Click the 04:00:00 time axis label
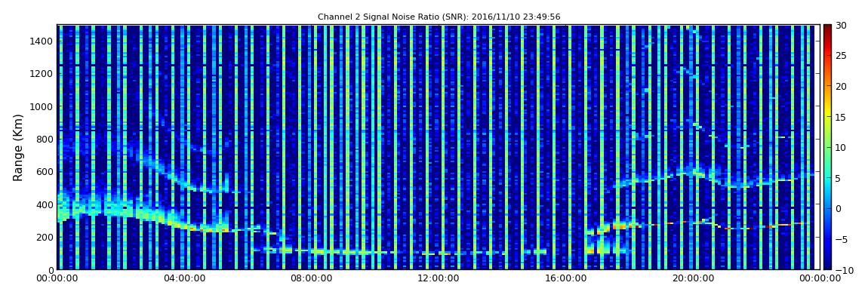This screenshot has width=868, height=307. pyautogui.click(x=184, y=279)
